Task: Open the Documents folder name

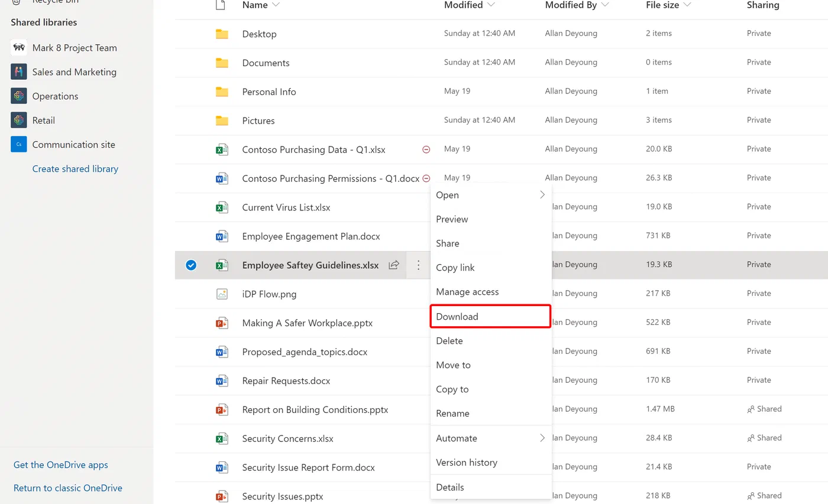Action: 266,63
